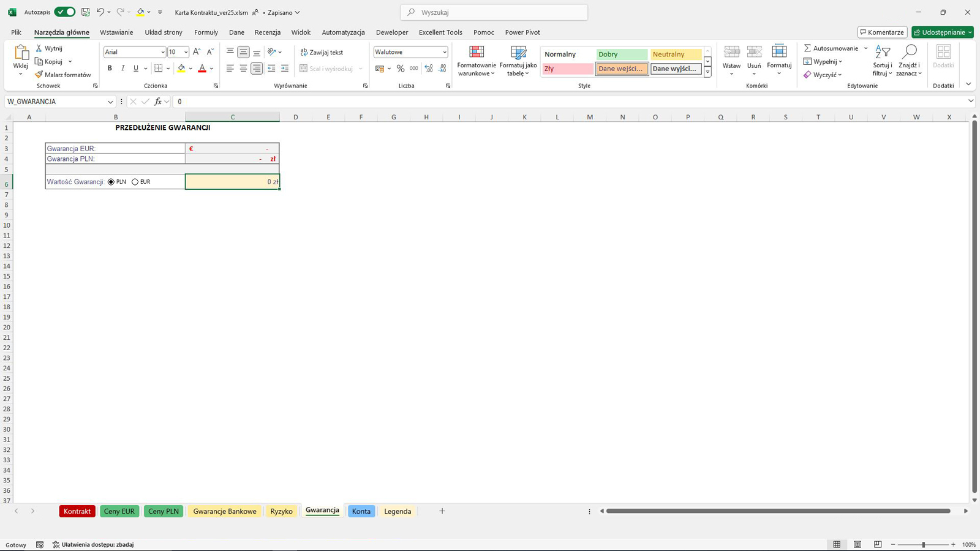
Task: Apply the Dobry green cell style
Action: pyautogui.click(x=621, y=54)
